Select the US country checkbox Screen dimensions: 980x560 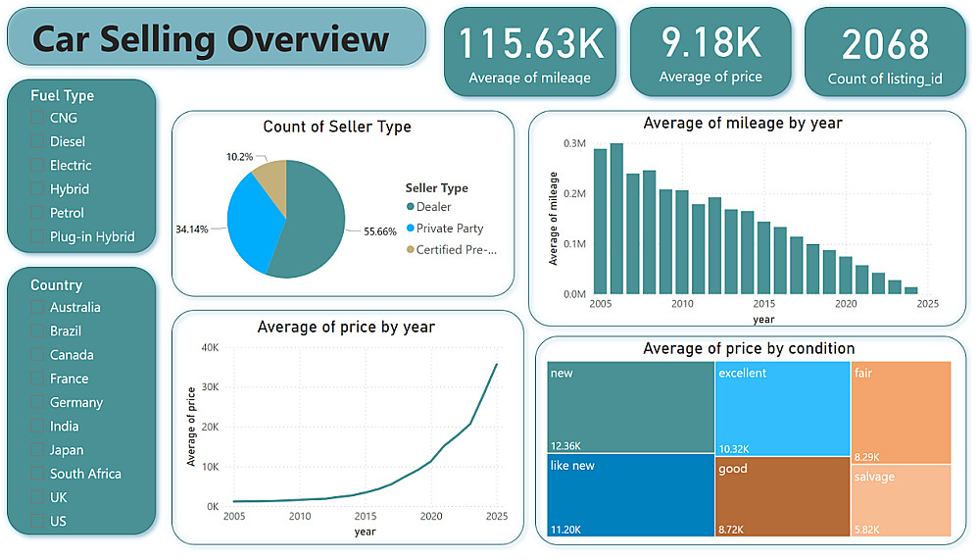[37, 521]
